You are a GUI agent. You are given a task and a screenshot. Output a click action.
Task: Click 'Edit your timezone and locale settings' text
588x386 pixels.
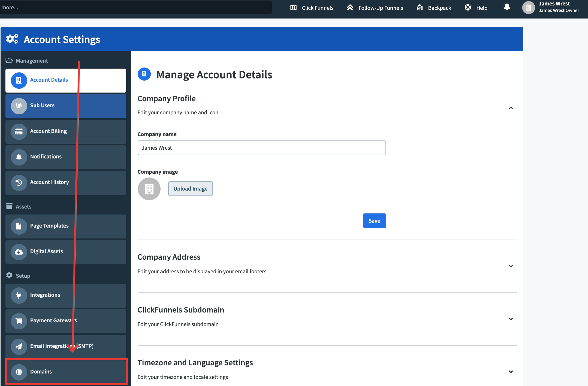[x=183, y=377]
